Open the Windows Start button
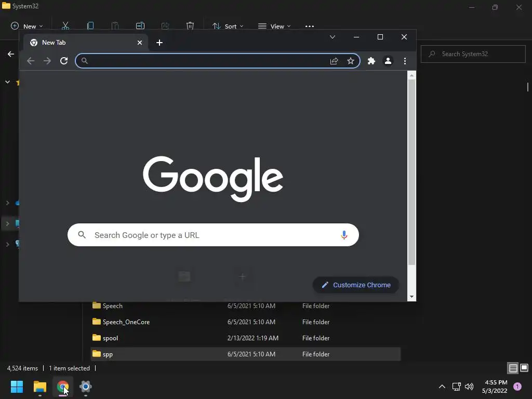 pyautogui.click(x=17, y=387)
